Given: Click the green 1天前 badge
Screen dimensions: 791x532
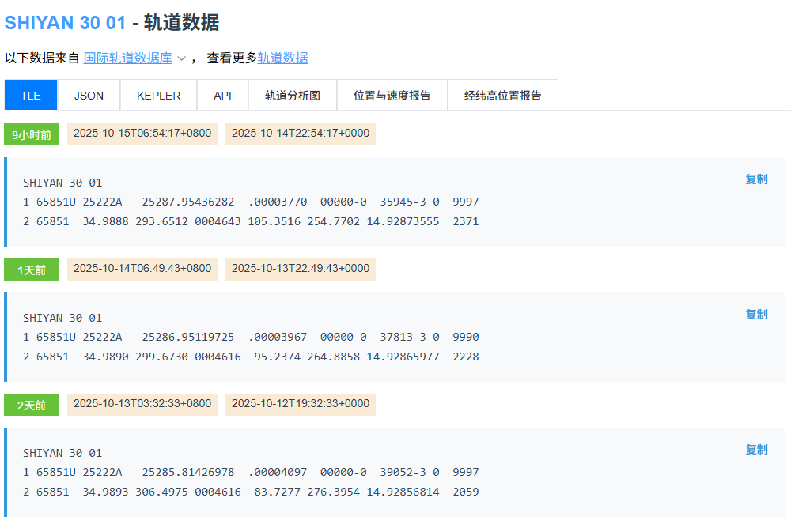Looking at the screenshot, I should [x=32, y=270].
